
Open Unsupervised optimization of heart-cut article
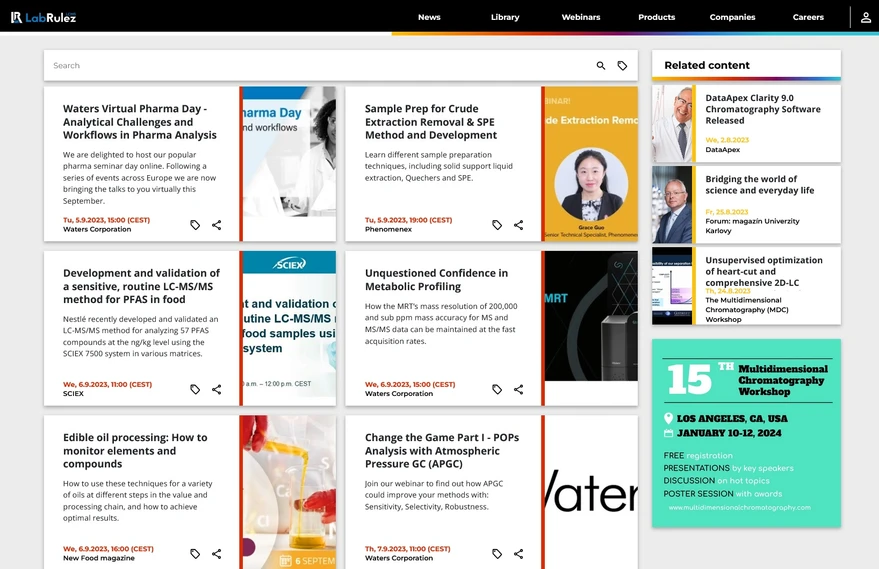click(764, 271)
